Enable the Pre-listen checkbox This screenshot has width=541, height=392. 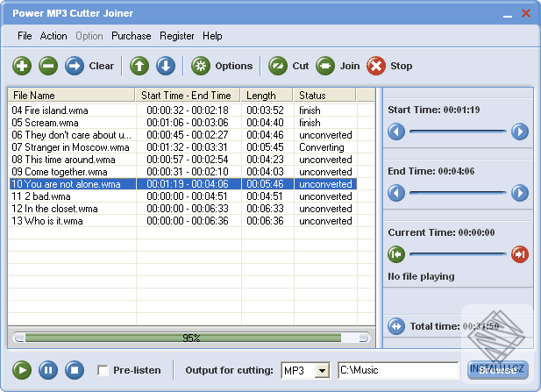point(103,370)
